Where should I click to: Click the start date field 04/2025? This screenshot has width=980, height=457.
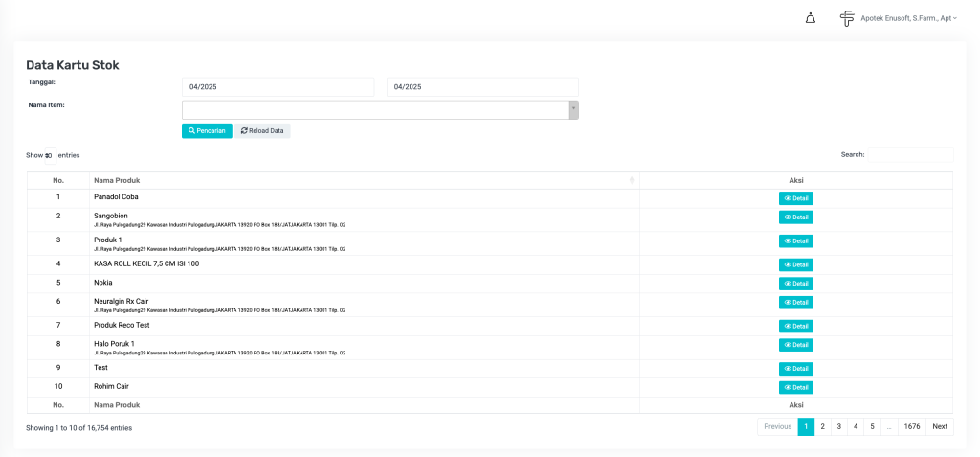coord(278,86)
